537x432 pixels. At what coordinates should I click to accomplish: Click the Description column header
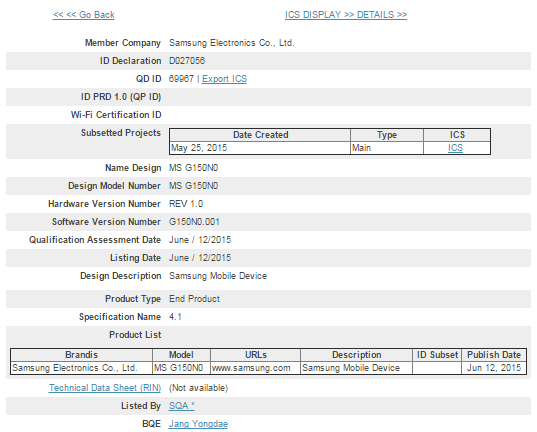point(356,355)
